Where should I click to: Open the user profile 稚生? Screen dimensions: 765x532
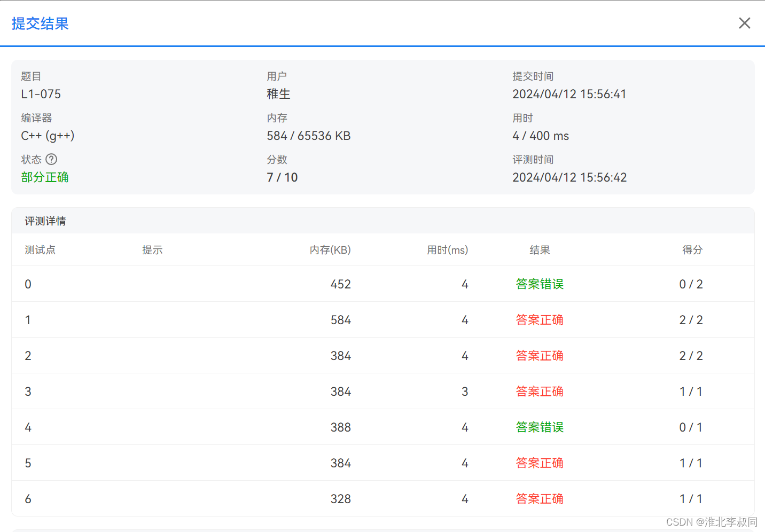tap(278, 94)
